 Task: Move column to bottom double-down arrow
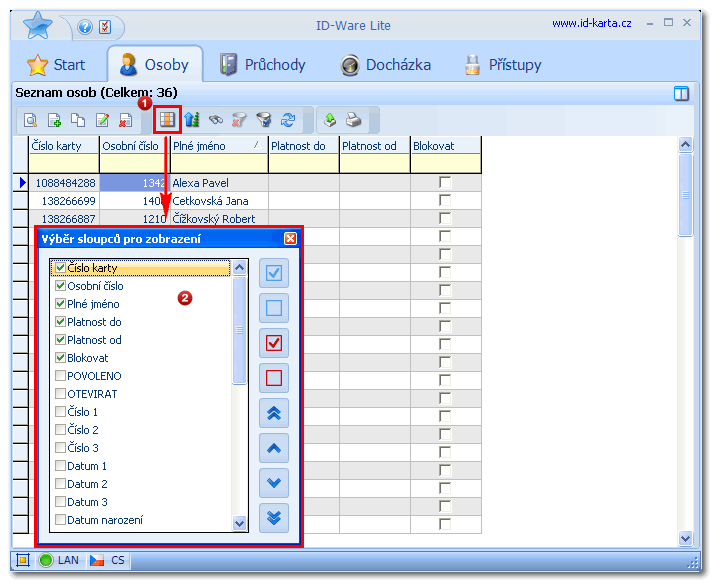(274, 518)
